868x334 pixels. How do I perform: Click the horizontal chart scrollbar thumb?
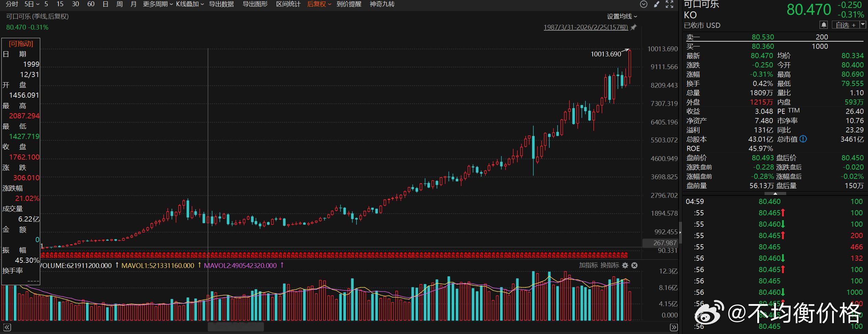click(x=236, y=327)
